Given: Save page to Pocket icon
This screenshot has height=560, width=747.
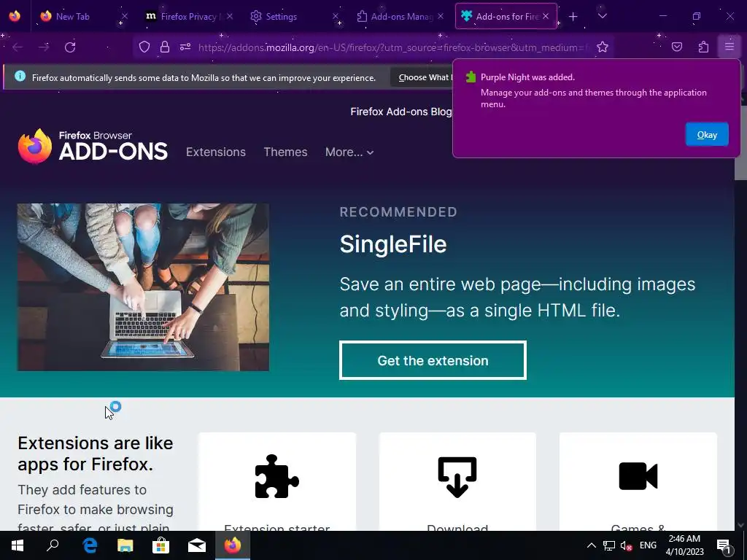Looking at the screenshot, I should pyautogui.click(x=677, y=47).
